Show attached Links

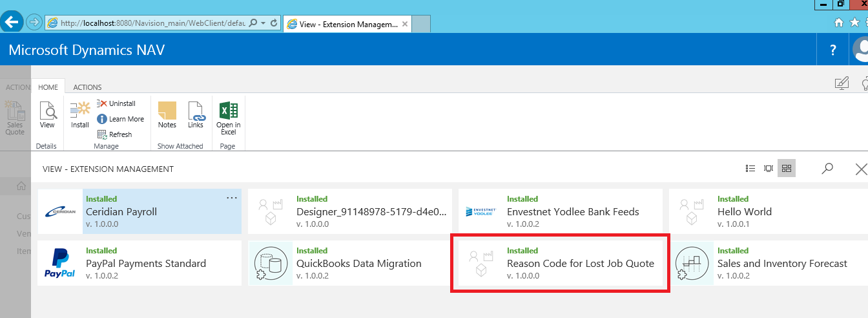point(196,115)
